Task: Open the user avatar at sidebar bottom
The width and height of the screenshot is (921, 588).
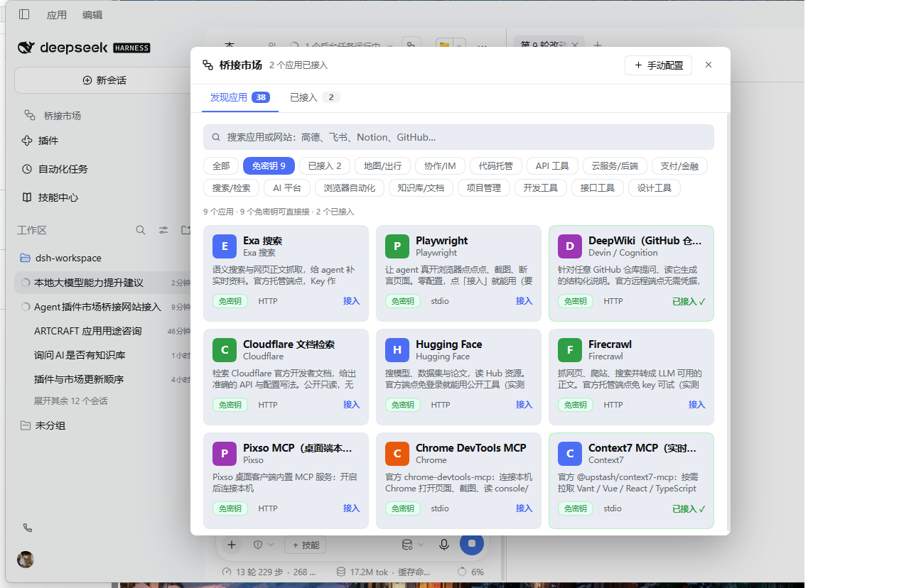Action: (26, 559)
